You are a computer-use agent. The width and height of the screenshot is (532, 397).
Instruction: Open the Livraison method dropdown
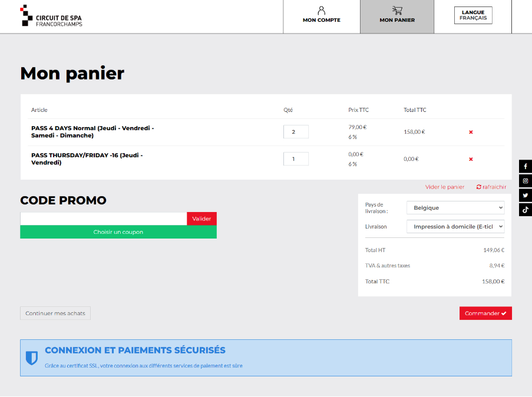[x=455, y=227]
